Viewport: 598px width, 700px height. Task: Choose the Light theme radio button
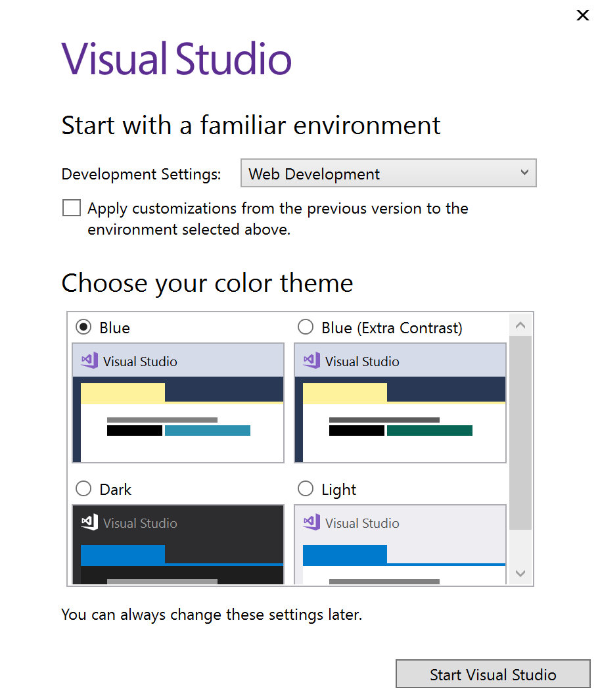306,489
